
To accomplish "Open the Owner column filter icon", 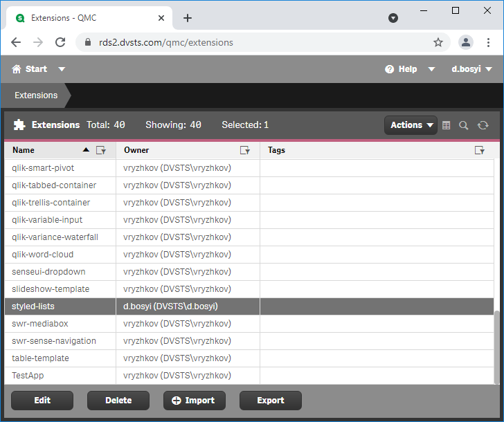I will coord(245,150).
